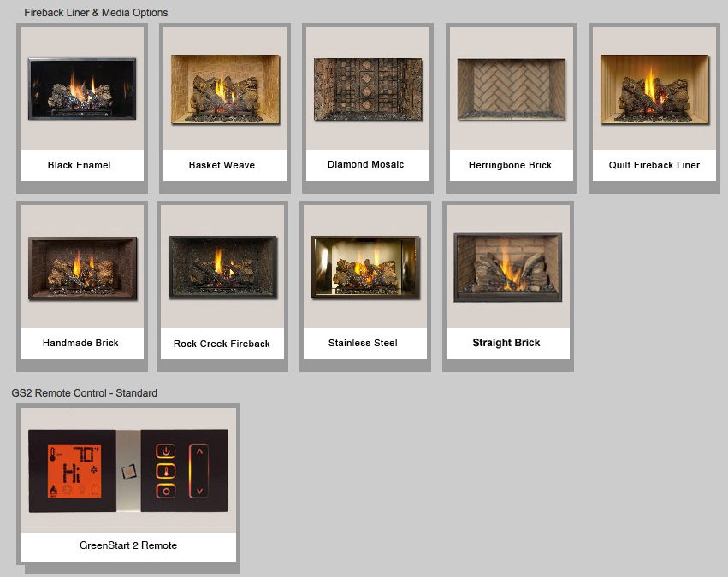Screen dimensions: 728x577
Task: Select the Quilt Fireback Liner photo
Action: [654, 89]
